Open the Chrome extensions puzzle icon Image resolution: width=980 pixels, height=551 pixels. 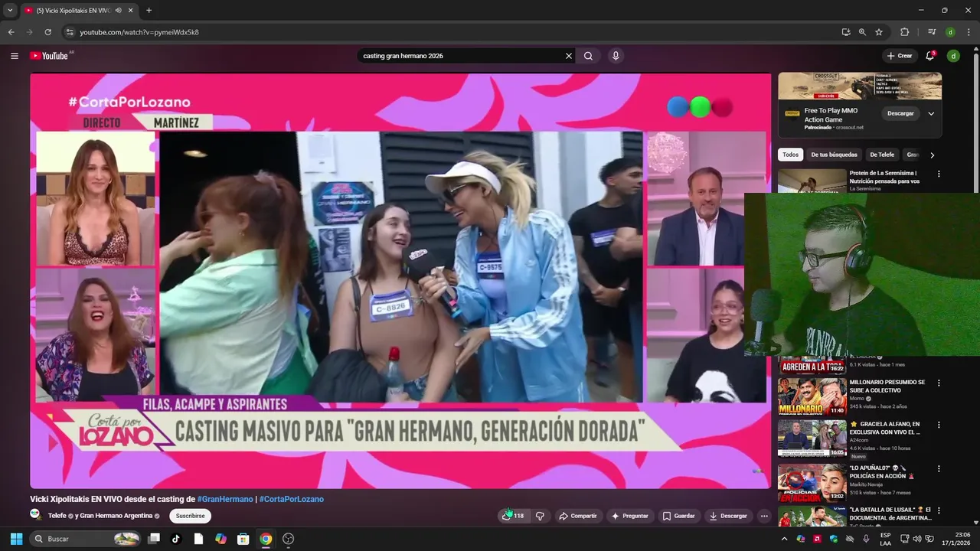coord(904,32)
